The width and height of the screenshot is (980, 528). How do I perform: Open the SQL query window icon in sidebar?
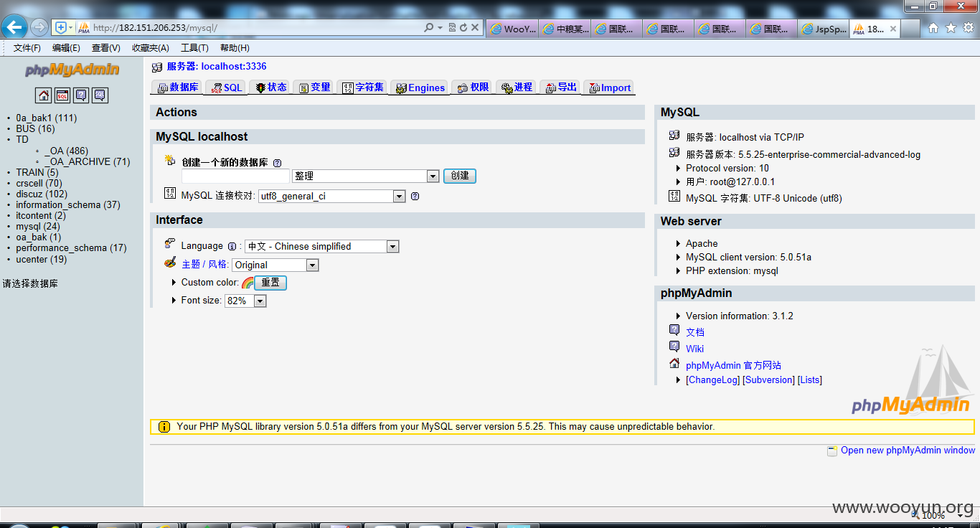pyautogui.click(x=62, y=95)
